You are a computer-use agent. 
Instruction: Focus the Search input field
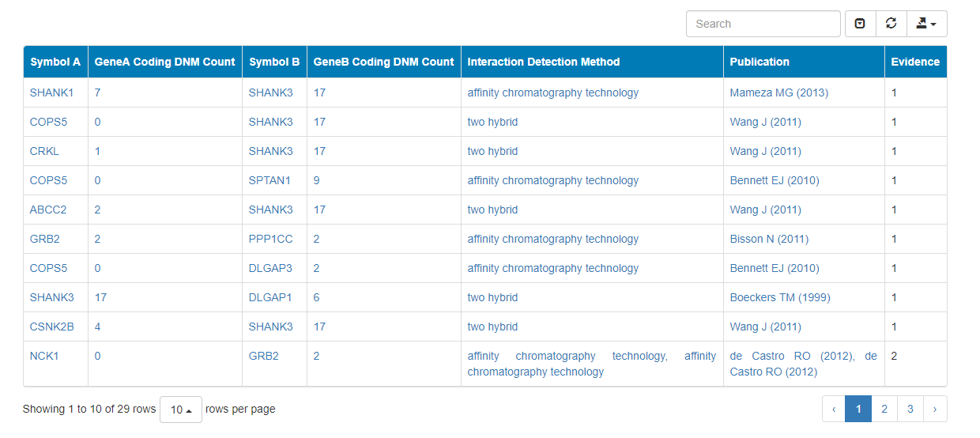[x=763, y=24]
